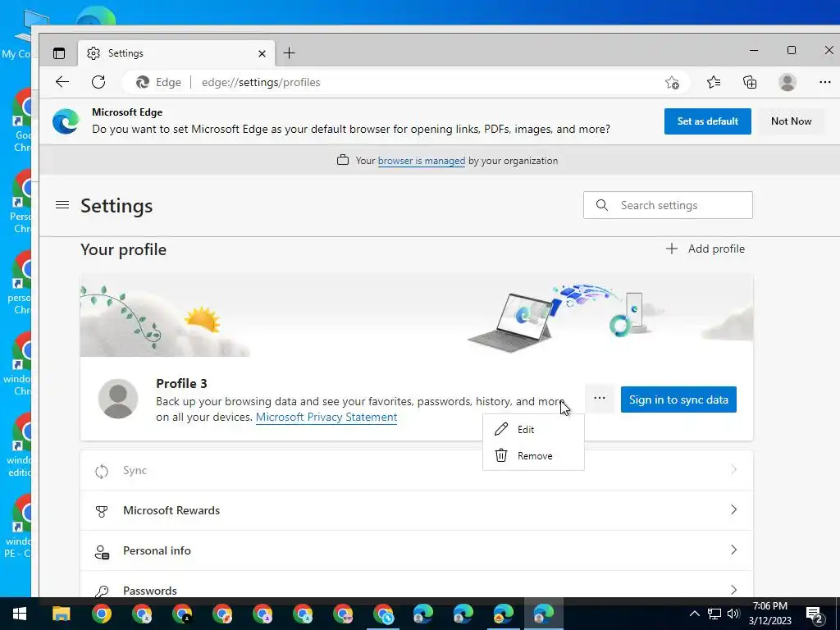The height and width of the screenshot is (630, 840).
Task: Open the notification center with 2 alerts
Action: pos(815,614)
